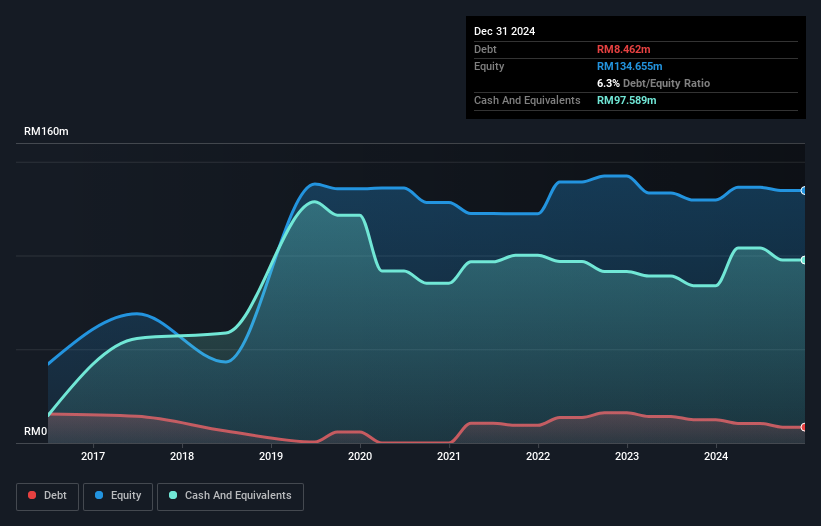Image resolution: width=821 pixels, height=526 pixels.
Task: Click the tooltip Cash And Equivalents label
Action: pos(527,100)
